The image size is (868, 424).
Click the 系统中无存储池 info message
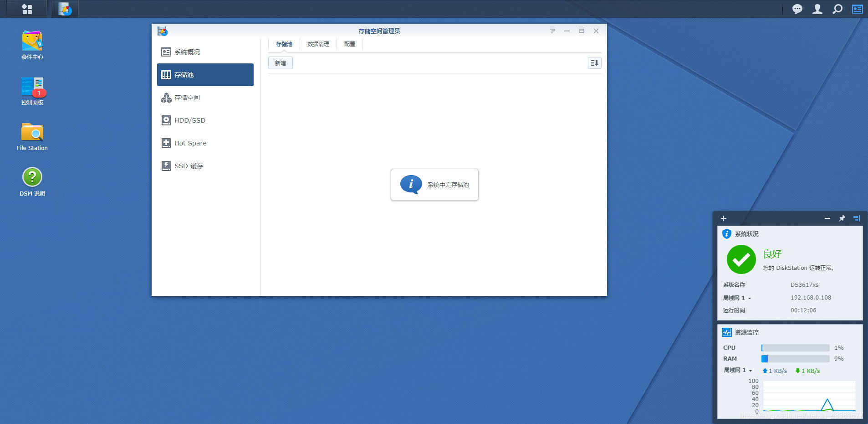(x=434, y=185)
